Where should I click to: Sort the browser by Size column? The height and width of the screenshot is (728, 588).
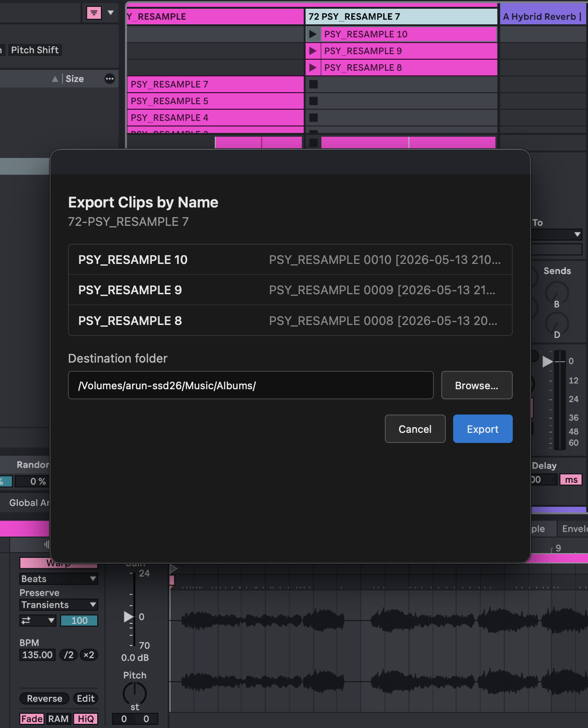click(75, 78)
